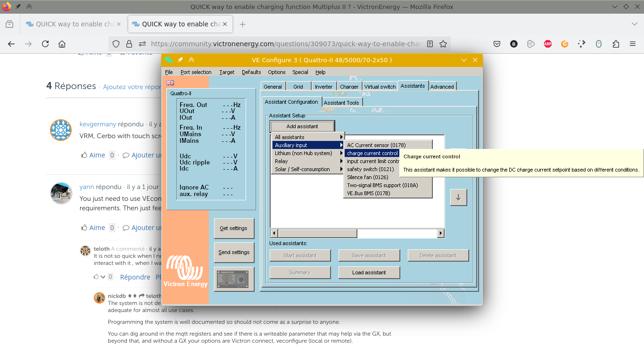Click the kevgermany username link
The image size is (644, 362).
point(98,124)
